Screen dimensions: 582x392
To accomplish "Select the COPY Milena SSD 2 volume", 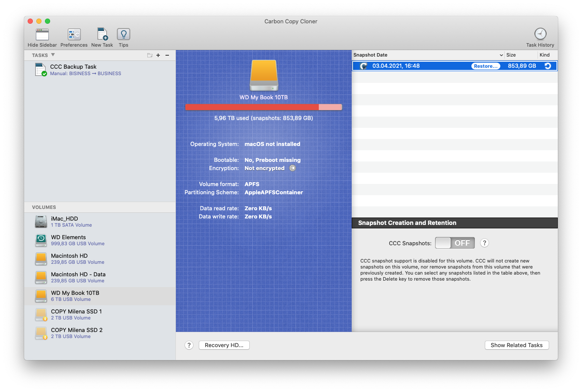I will point(100,333).
